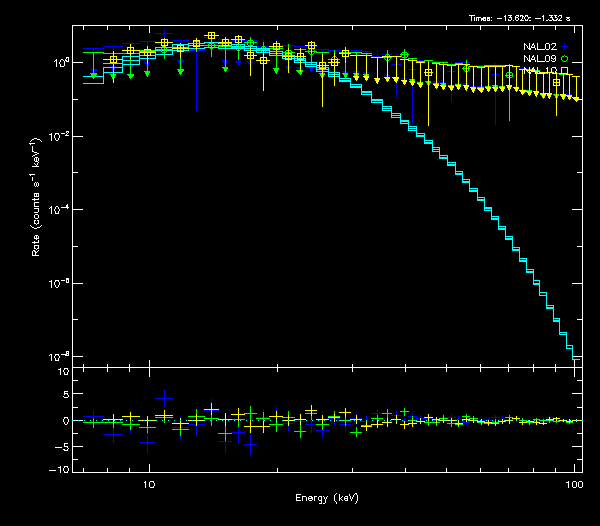The width and height of the screenshot is (600, 526).
Task: Select the NAI_02 legend label
Action: pyautogui.click(x=538, y=47)
